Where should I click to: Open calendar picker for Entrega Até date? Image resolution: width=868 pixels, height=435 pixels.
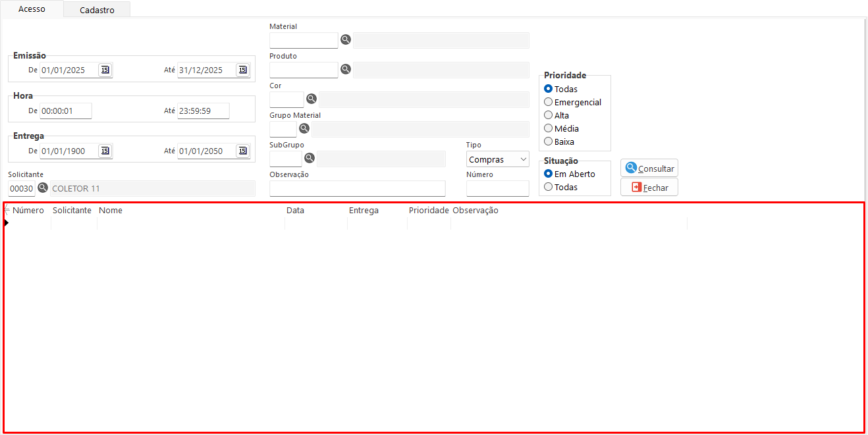243,151
